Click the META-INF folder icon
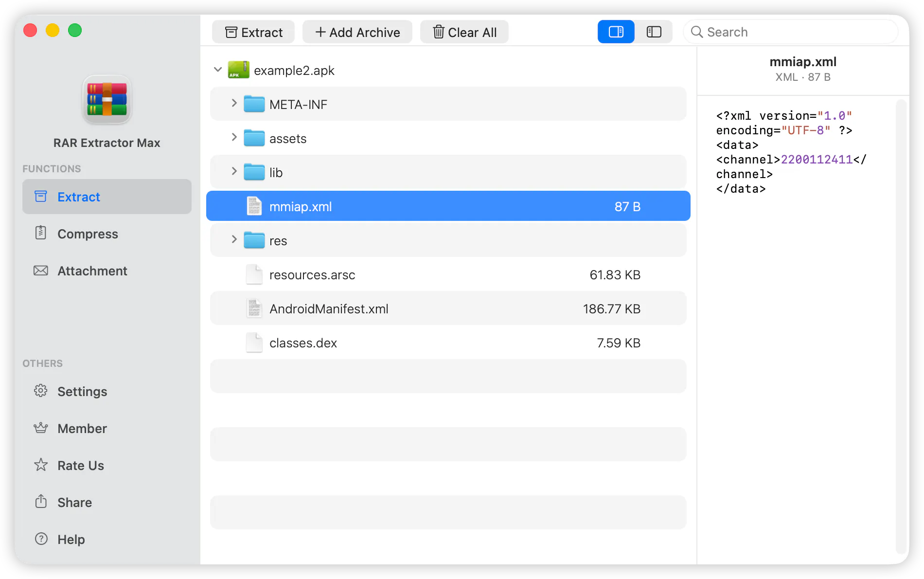Screen dimensions: 924x579 (254, 104)
